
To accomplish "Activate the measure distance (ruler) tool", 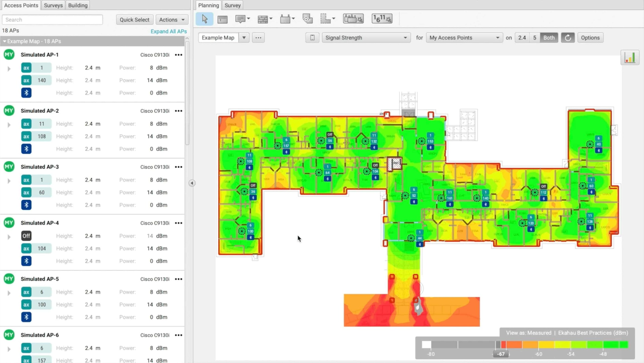I will pos(222,18).
